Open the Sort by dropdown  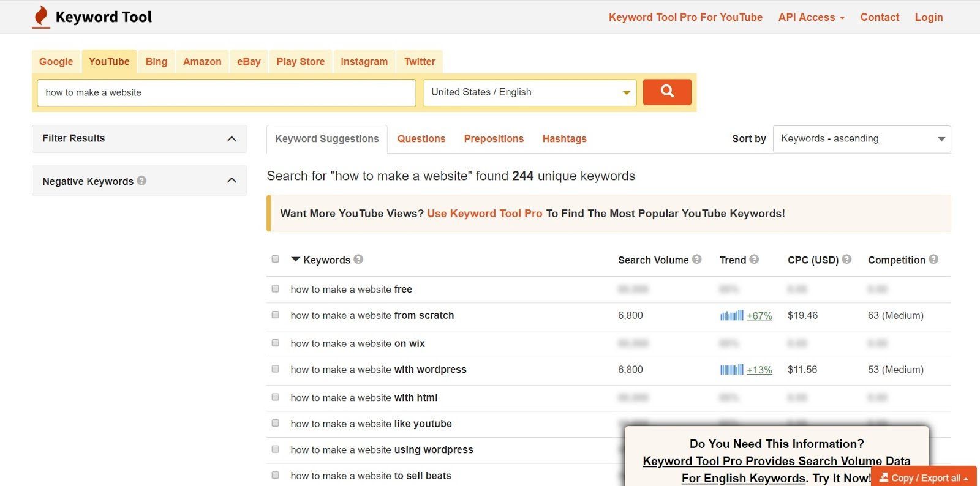click(862, 139)
